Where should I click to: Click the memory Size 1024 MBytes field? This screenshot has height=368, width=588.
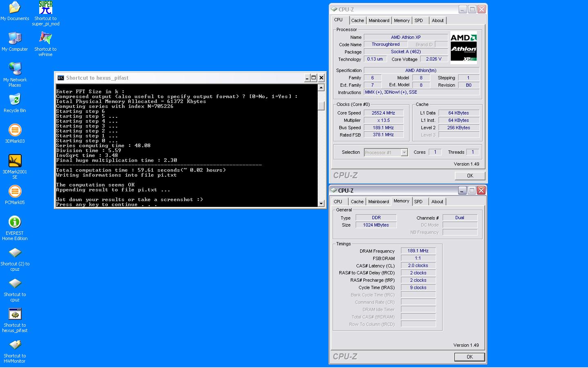point(376,225)
